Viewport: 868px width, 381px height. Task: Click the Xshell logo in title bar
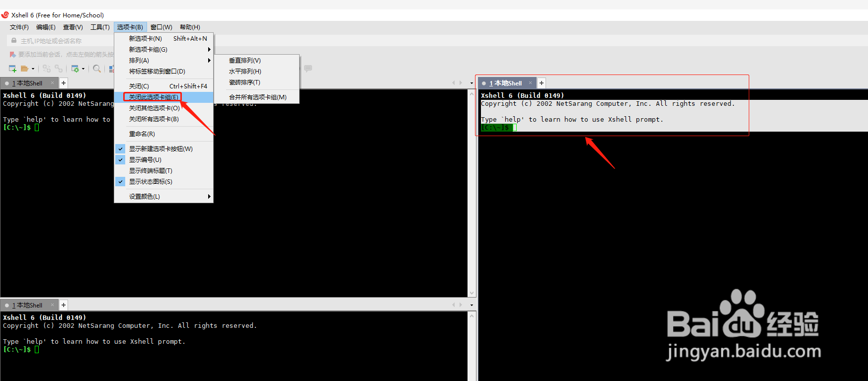pyautogui.click(x=5, y=15)
